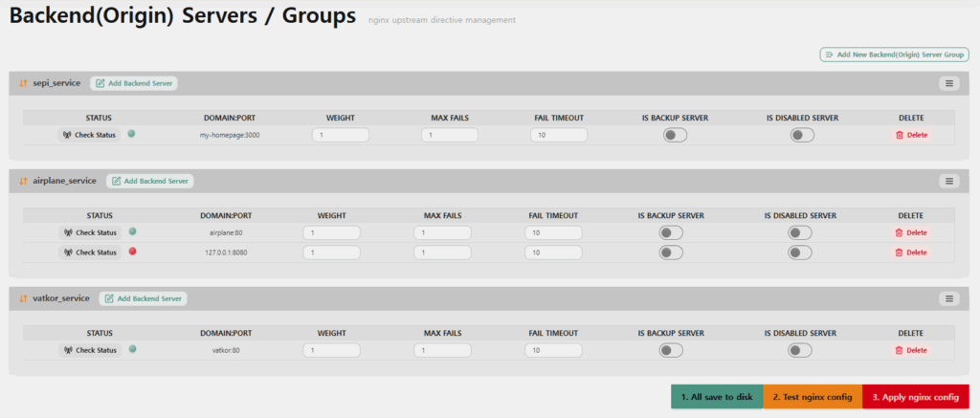Click the green status dot for vatkor:80
The width and height of the screenshot is (980, 418).
click(x=132, y=349)
